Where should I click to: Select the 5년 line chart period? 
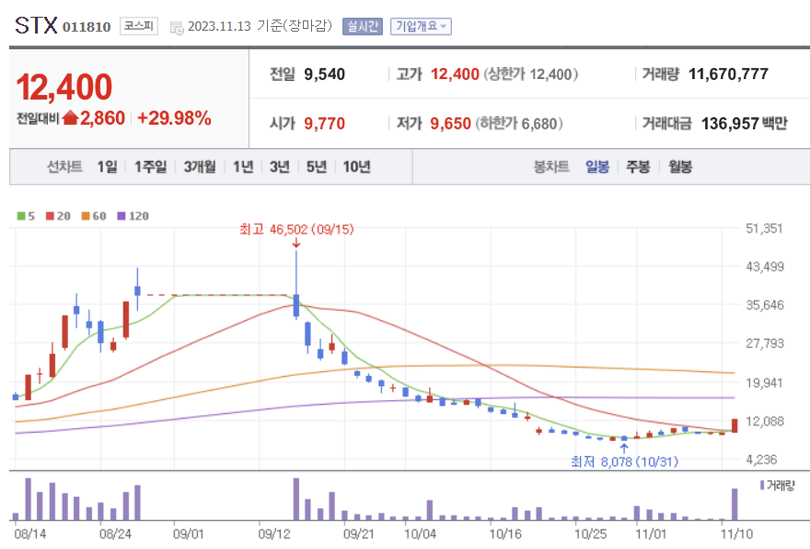316,167
